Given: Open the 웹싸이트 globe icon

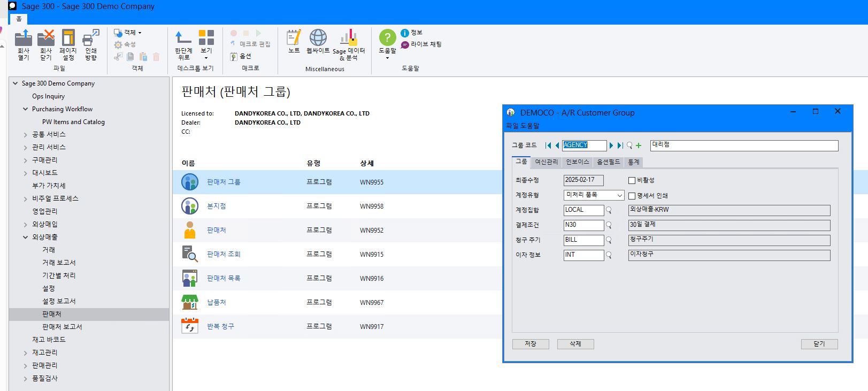Looking at the screenshot, I should coord(318,37).
